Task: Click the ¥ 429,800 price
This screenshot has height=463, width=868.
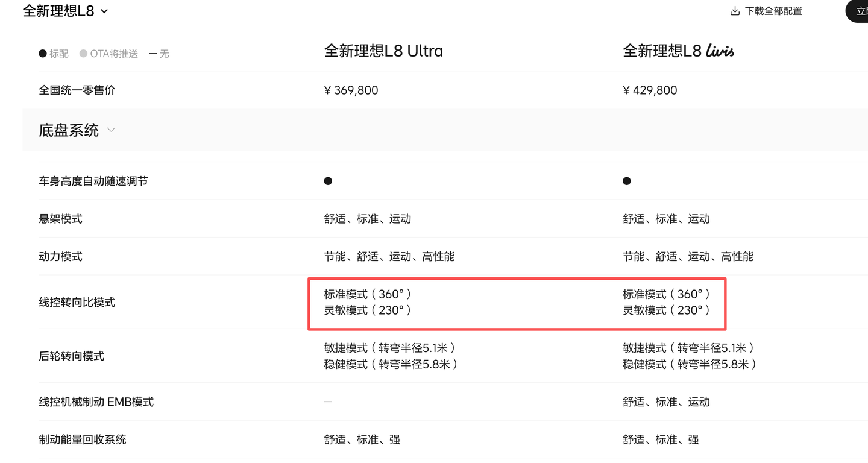Action: (x=650, y=90)
